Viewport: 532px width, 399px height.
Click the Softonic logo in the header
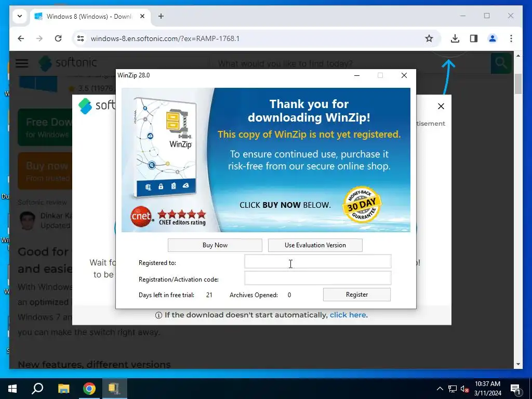point(68,63)
